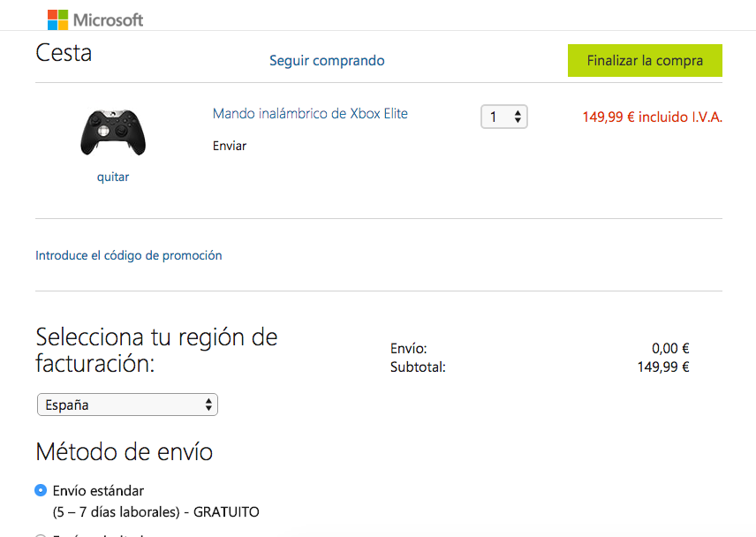
Task: Click the Envío estándar label text
Action: pos(98,490)
